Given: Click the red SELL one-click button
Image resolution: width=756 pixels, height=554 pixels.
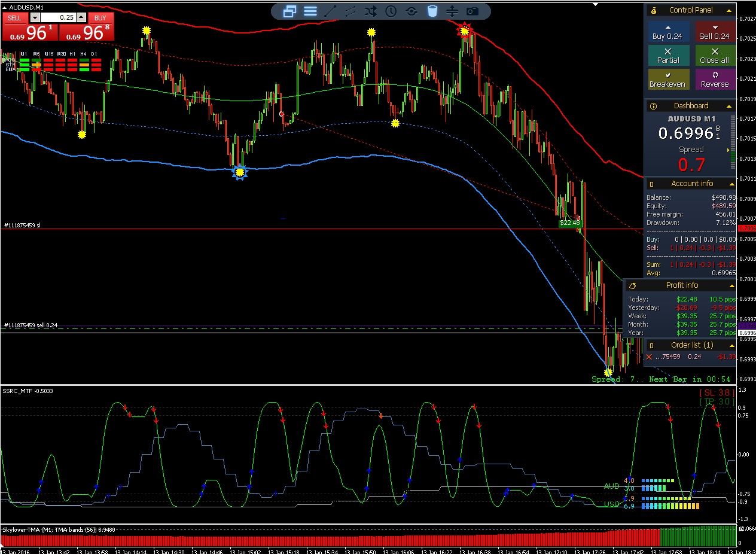Looking at the screenshot, I should coord(14,17).
